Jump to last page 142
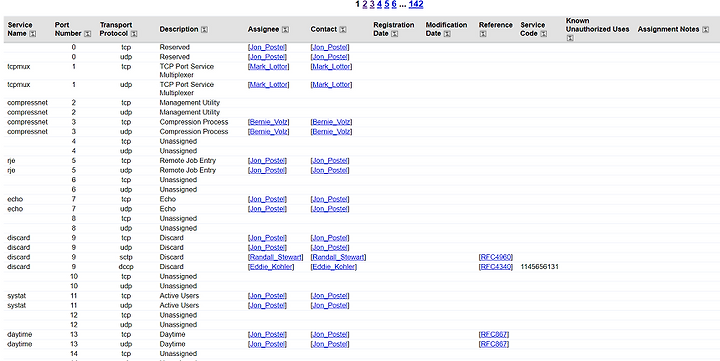Viewport: 720px width, 361px height. [x=416, y=4]
